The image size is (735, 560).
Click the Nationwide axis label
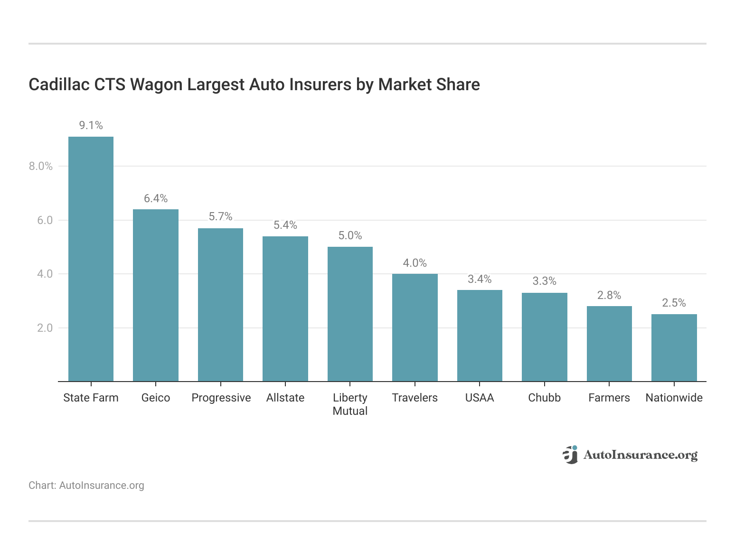674,398
